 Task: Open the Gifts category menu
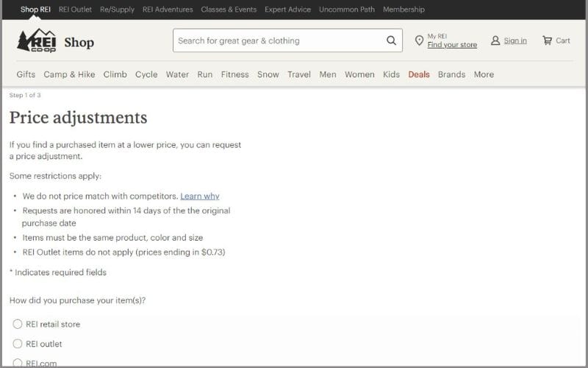click(x=26, y=74)
